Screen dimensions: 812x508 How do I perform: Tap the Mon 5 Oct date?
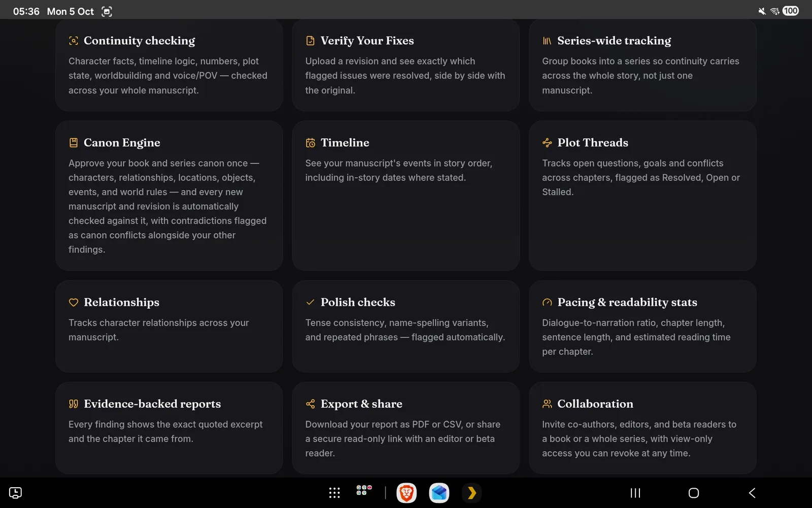[x=71, y=11]
